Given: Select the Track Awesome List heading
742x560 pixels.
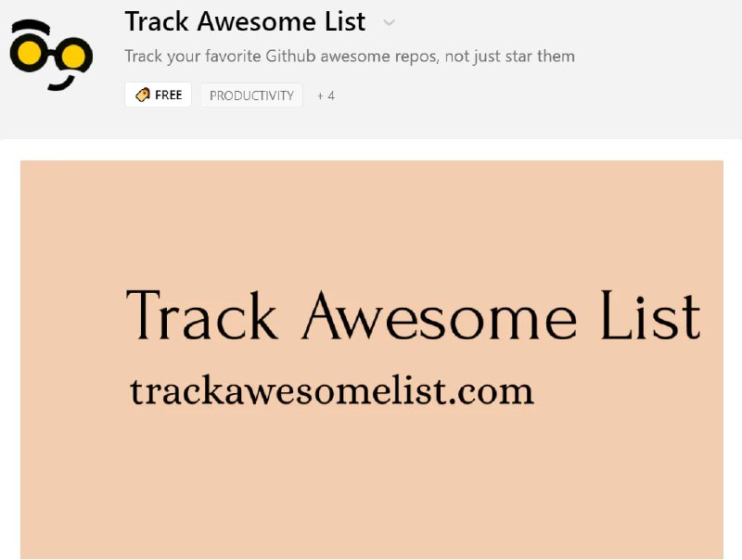Looking at the screenshot, I should point(245,21).
